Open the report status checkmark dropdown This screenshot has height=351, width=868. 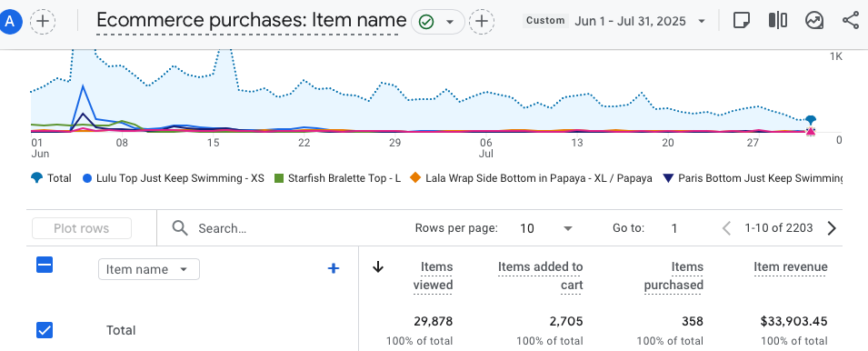[x=437, y=22]
